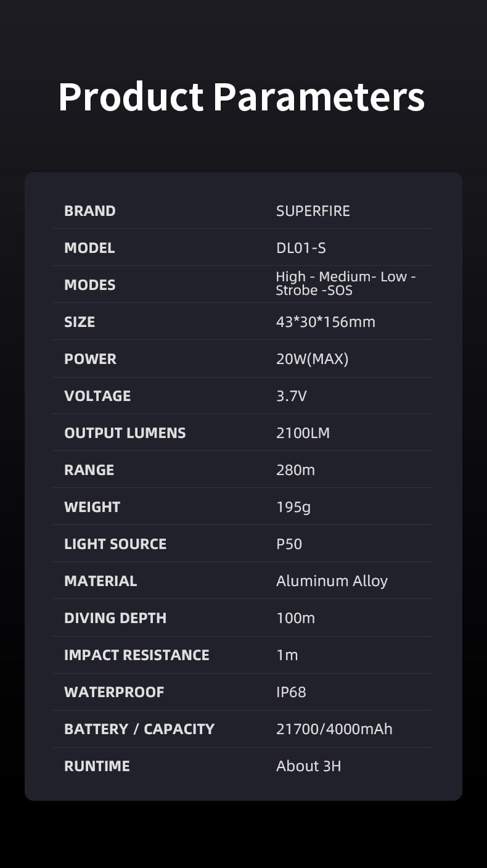The width and height of the screenshot is (487, 868).
Task: Click the DL01-S model value
Action: (x=301, y=248)
